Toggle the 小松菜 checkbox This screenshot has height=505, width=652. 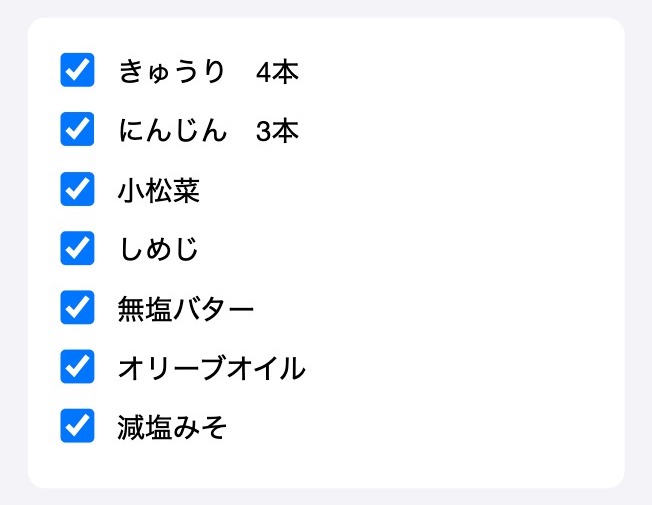coord(77,189)
